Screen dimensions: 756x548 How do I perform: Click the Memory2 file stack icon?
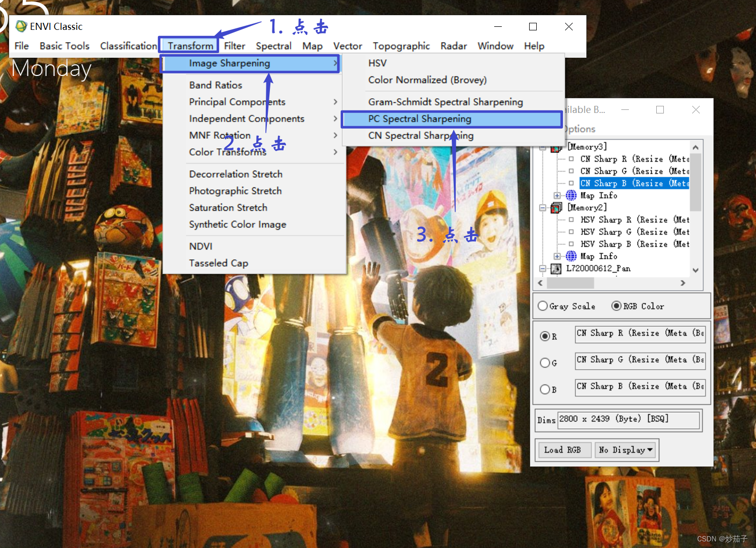click(x=556, y=208)
